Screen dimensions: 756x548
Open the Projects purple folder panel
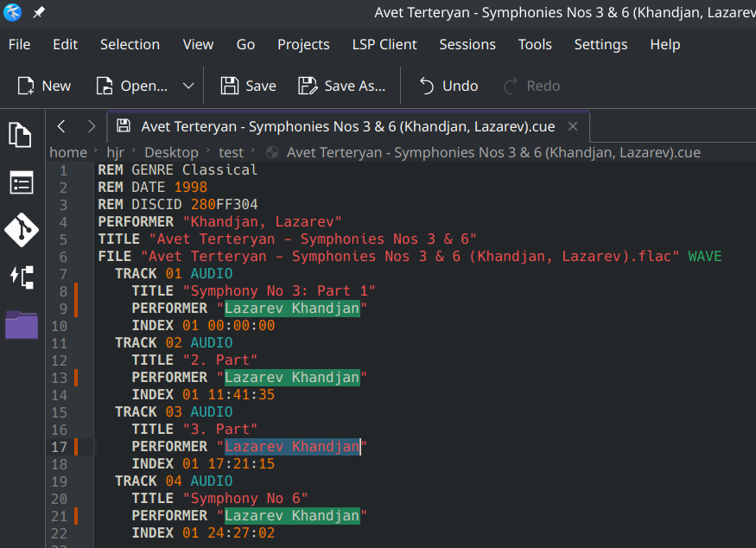point(22,325)
